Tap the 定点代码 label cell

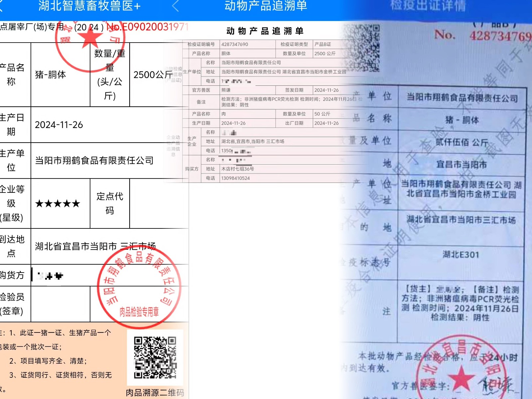(110, 203)
